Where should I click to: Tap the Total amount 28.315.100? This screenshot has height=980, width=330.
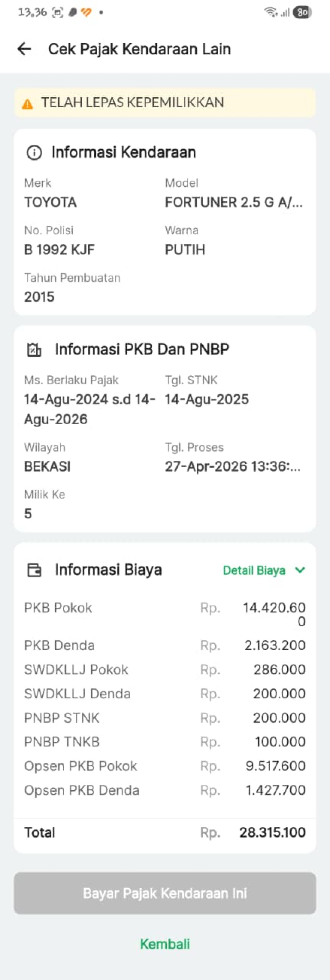click(272, 832)
